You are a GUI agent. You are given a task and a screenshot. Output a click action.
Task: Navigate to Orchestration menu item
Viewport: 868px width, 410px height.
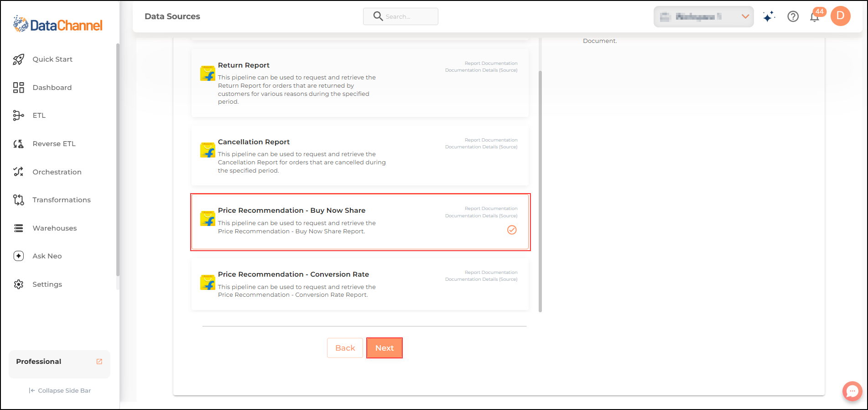pyautogui.click(x=57, y=172)
